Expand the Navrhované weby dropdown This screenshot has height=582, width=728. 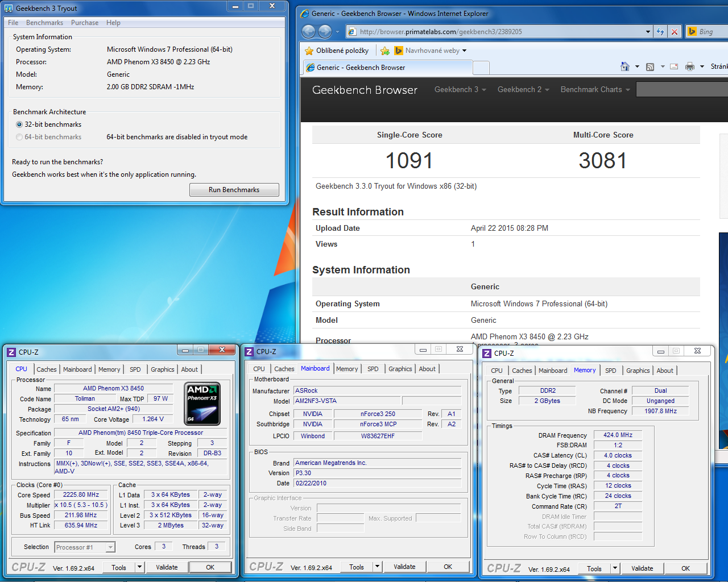pyautogui.click(x=464, y=51)
